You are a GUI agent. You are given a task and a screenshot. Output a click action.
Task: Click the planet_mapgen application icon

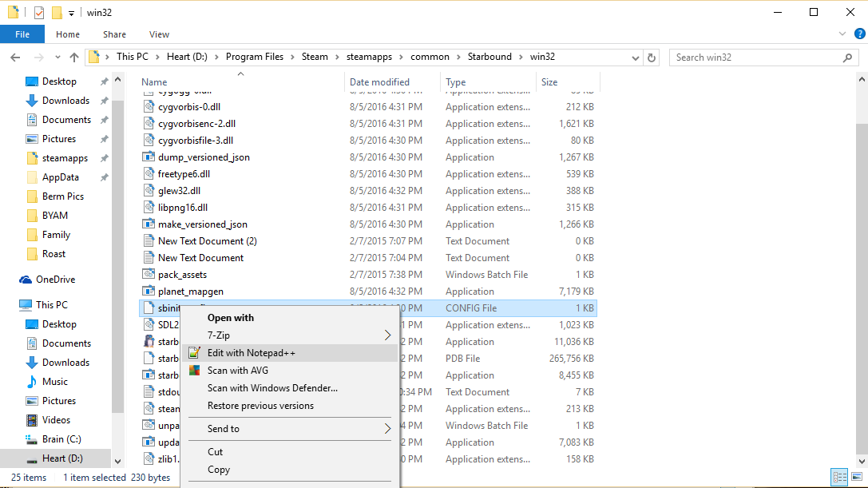coord(149,292)
